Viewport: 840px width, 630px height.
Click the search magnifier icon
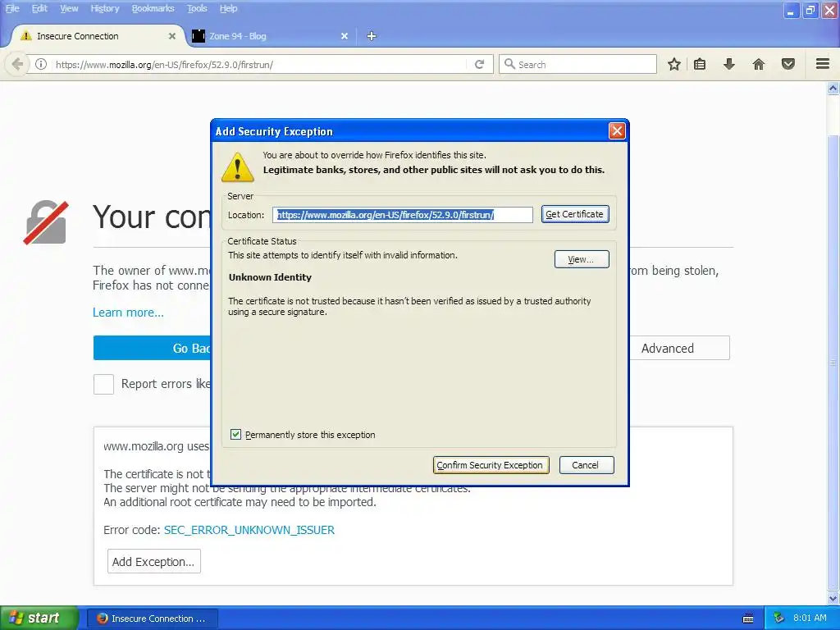(509, 64)
